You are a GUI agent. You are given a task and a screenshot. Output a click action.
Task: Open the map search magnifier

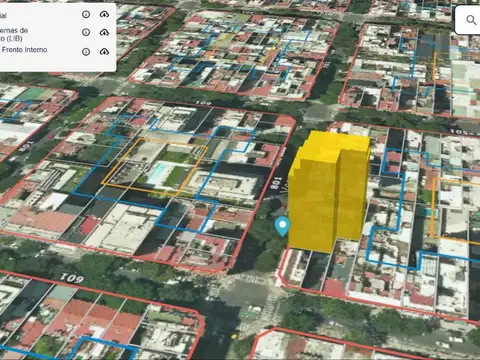coord(471,20)
